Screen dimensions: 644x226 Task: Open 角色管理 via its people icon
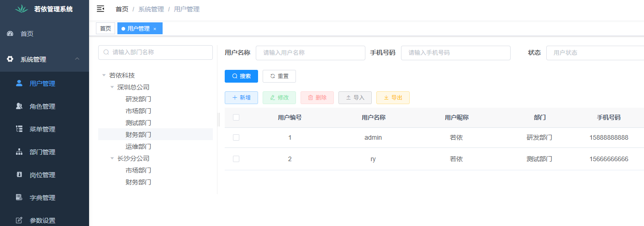(x=19, y=106)
